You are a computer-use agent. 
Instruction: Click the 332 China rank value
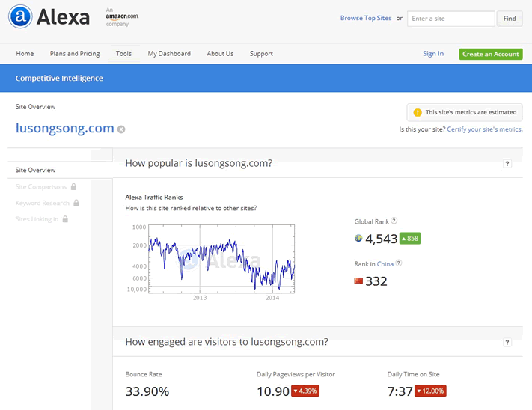tap(376, 281)
